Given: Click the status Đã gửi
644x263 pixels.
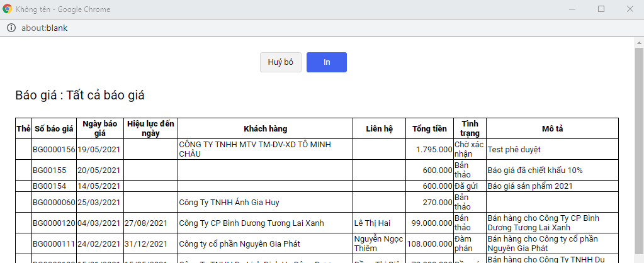Looking at the screenshot, I should [466, 186].
